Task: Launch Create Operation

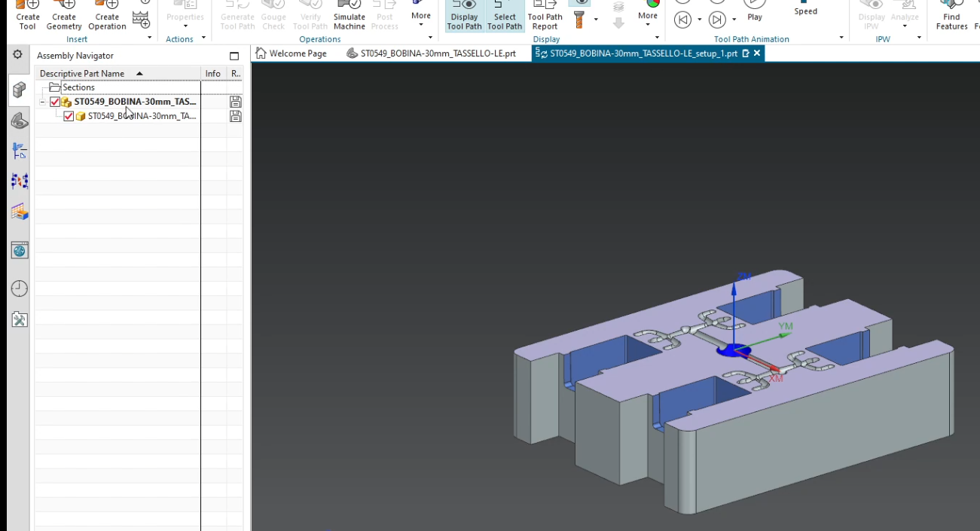Action: pyautogui.click(x=106, y=17)
